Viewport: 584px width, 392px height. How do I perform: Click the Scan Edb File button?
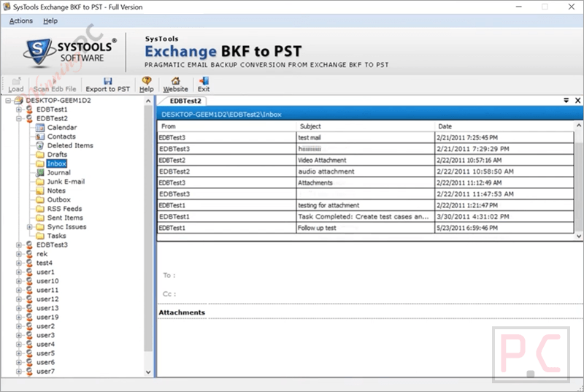54,85
